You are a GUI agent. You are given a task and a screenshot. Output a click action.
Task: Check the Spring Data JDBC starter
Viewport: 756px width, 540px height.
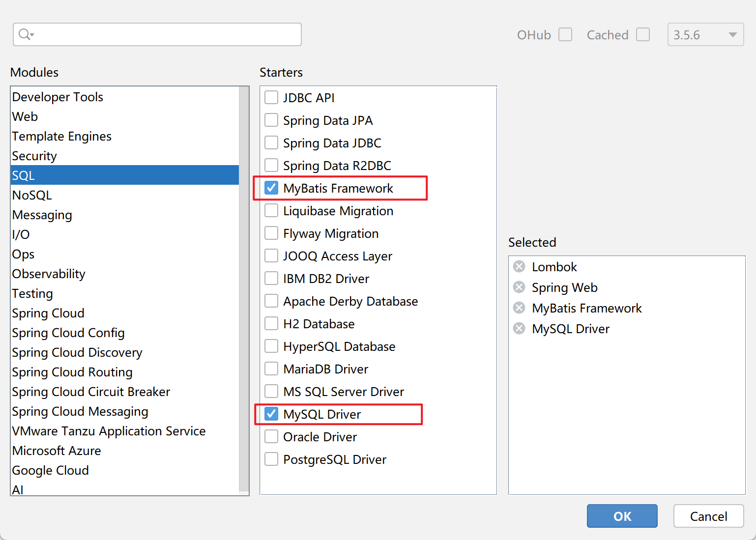271,142
